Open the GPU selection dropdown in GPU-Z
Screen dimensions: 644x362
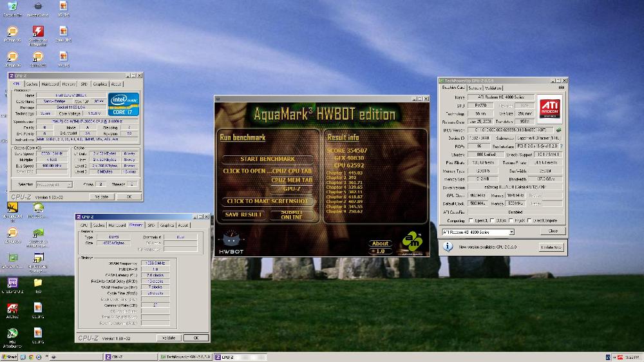pos(478,232)
